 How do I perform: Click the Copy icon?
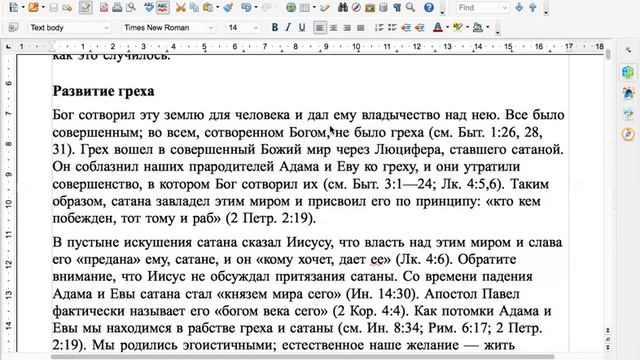[194, 7]
